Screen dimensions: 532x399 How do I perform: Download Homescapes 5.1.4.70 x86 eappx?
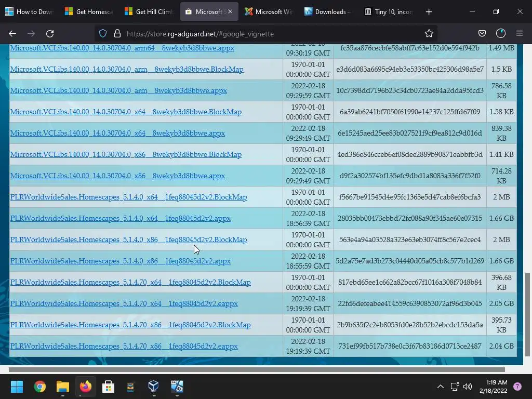coord(124,347)
